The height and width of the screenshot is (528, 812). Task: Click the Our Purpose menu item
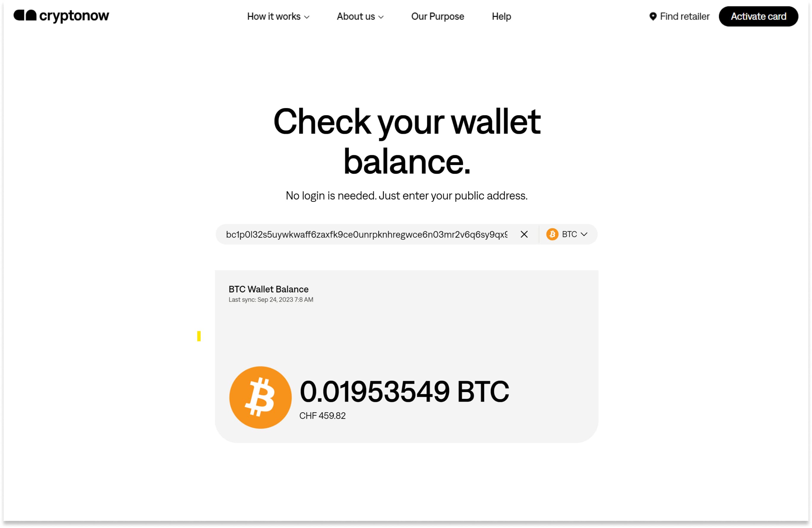437,16
